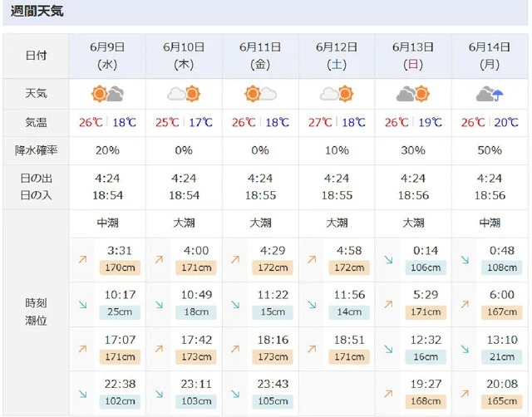This screenshot has width=532, height=417.
Task: Click the rising arrow beside 19:27
Action: point(388,394)
